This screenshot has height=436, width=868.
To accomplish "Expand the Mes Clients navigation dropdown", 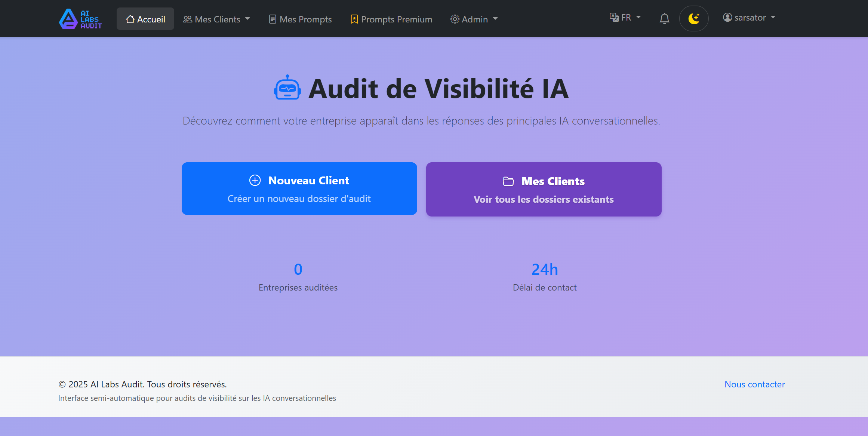I will click(x=217, y=19).
